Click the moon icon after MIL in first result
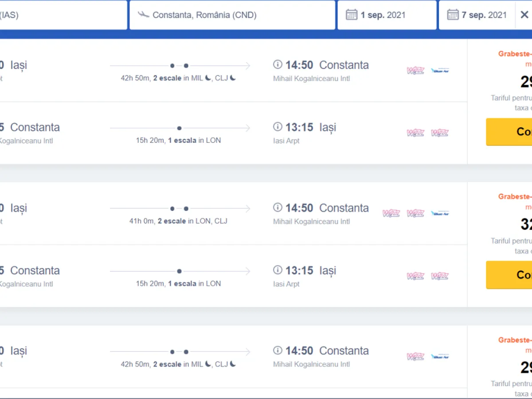This screenshot has width=532, height=399. (x=208, y=78)
